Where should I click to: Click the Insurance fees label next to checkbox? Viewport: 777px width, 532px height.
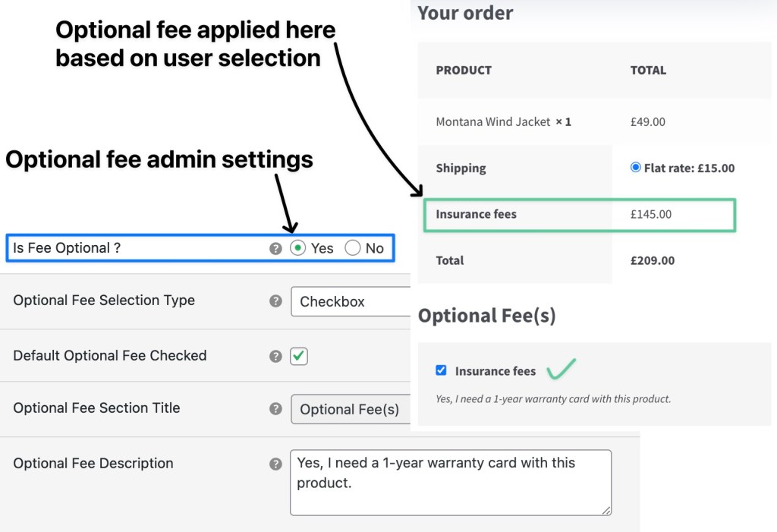[496, 371]
